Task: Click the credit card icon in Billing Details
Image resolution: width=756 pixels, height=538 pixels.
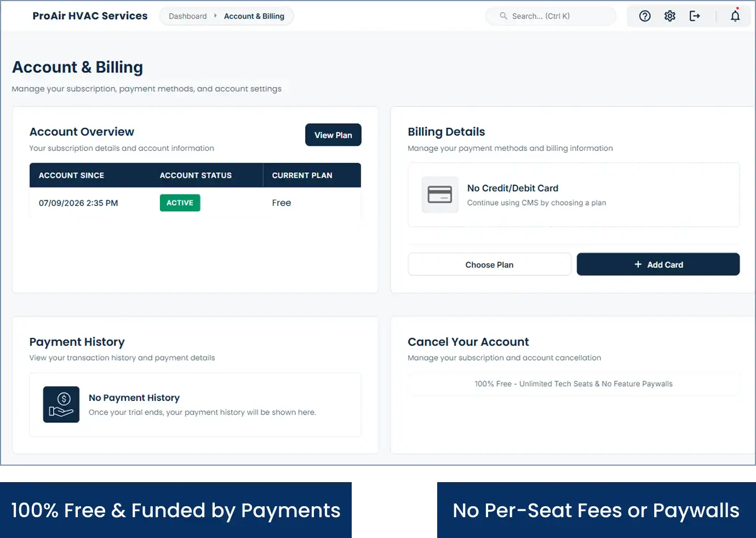Action: (x=440, y=194)
